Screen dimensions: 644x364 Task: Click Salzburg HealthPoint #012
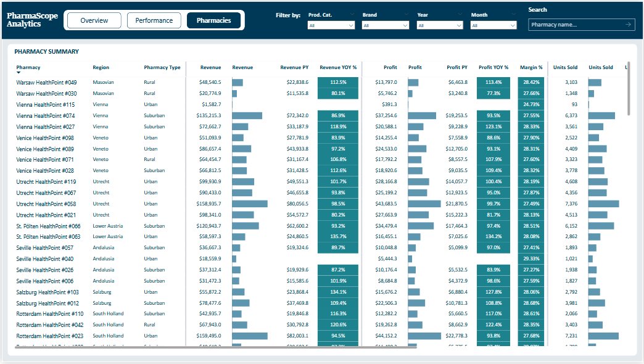click(47, 303)
